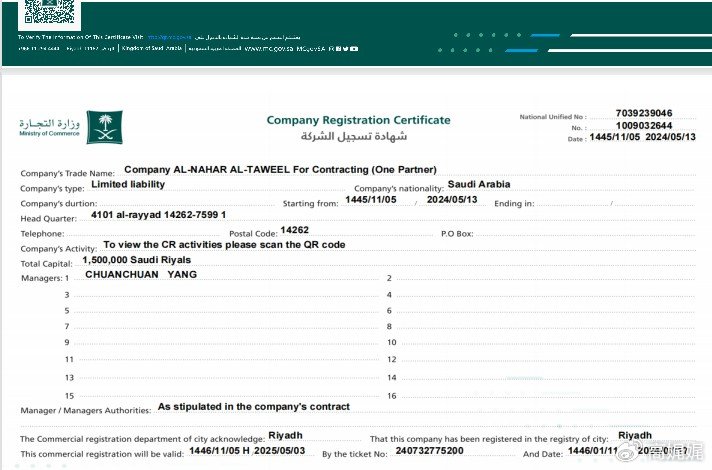Open the www.mc.gov.sa website address
712x470 pixels.
[x=269, y=49]
